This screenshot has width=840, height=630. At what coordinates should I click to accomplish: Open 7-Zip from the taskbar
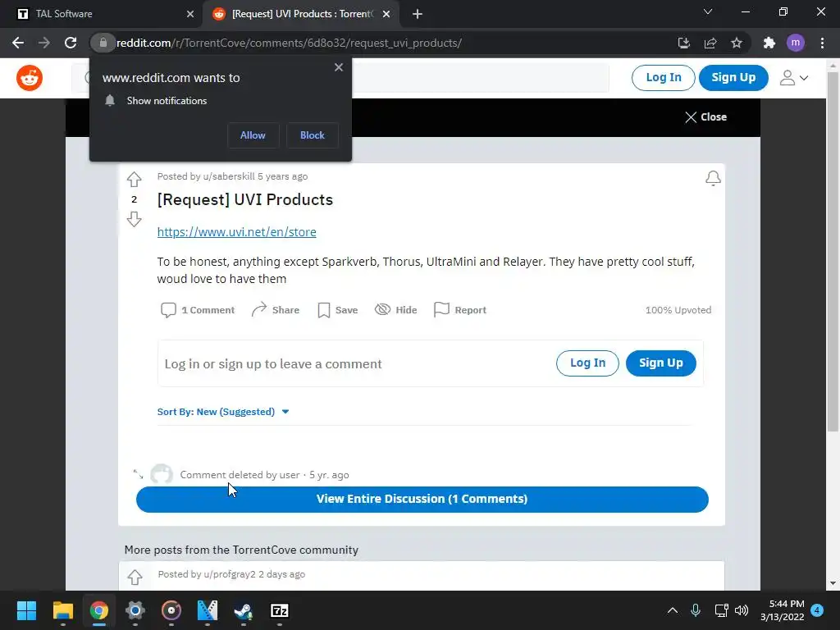tap(280, 610)
